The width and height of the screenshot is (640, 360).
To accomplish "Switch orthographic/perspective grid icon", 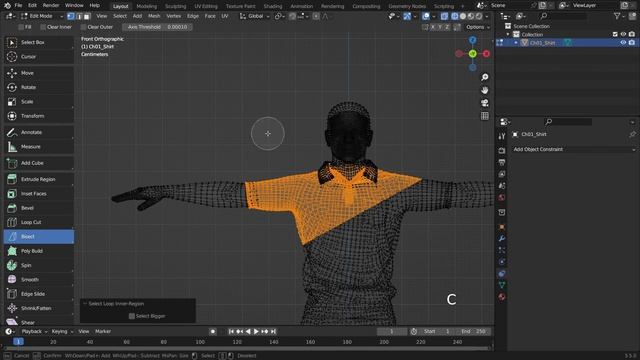I will pos(484,116).
